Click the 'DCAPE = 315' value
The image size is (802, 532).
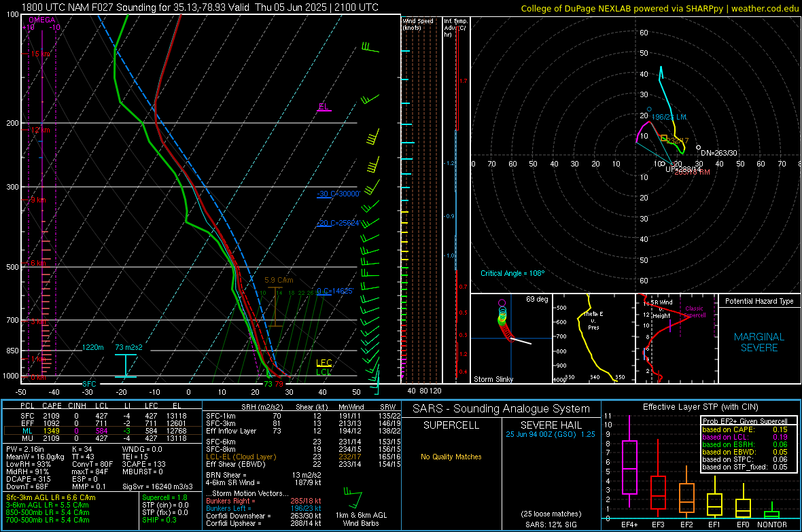28,479
